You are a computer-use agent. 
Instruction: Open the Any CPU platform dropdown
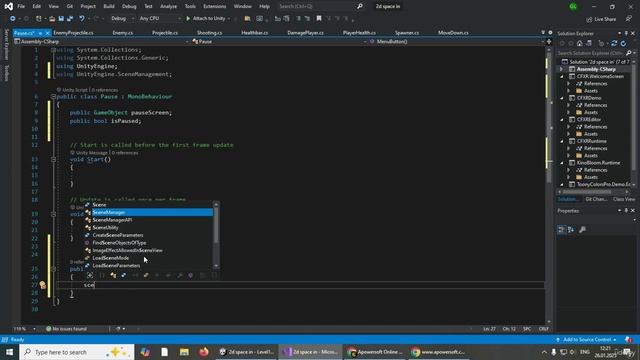[x=160, y=18]
